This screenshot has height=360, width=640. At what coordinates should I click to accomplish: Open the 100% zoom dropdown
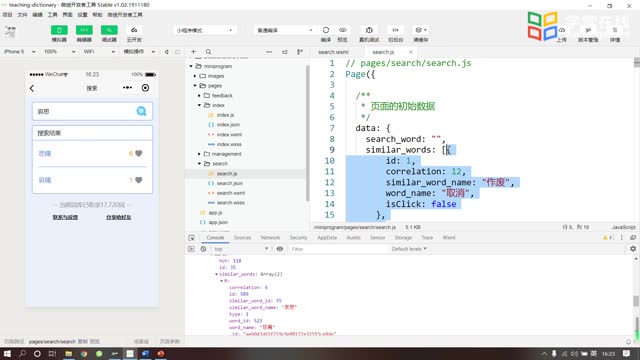(x=59, y=52)
